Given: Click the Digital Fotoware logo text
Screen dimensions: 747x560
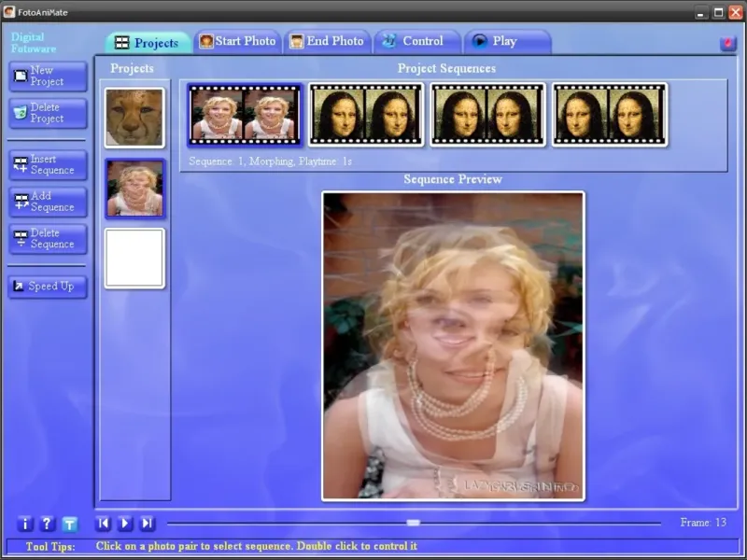Looking at the screenshot, I should point(34,42).
